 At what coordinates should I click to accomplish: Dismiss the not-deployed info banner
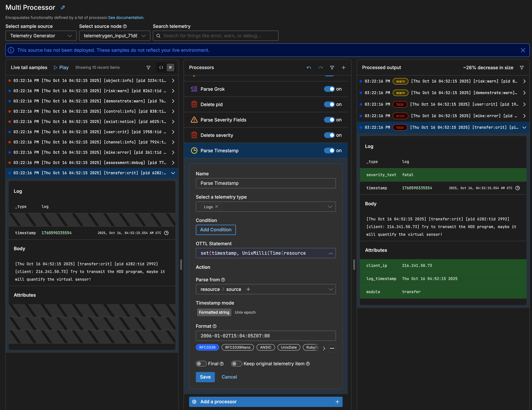pyautogui.click(x=523, y=50)
